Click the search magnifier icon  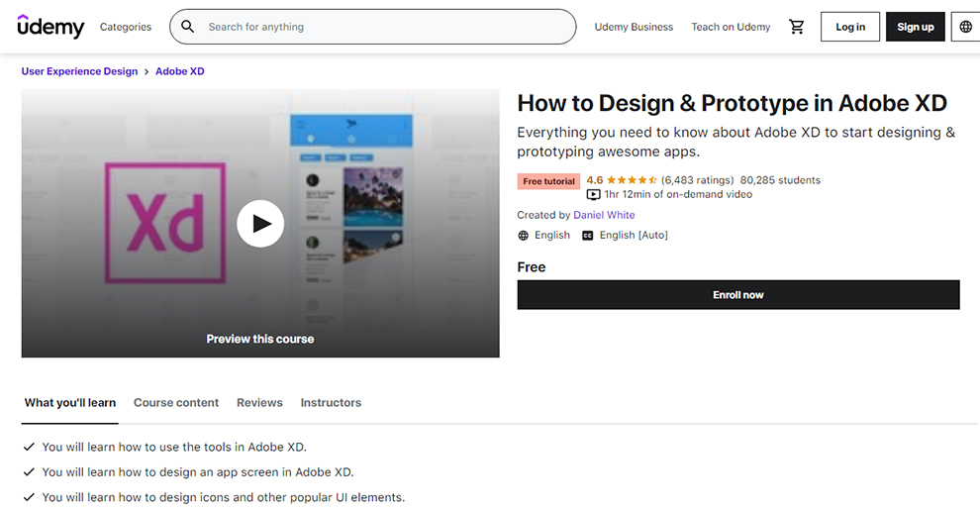187,27
